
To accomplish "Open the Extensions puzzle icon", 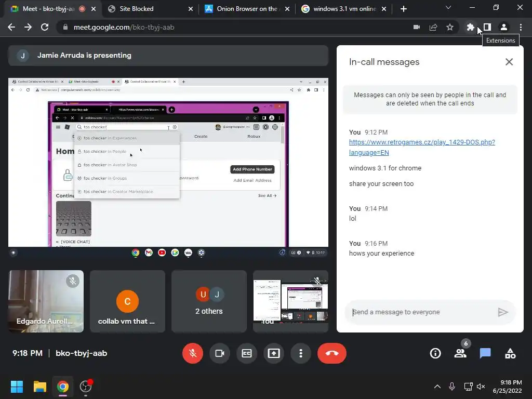I will [470, 27].
